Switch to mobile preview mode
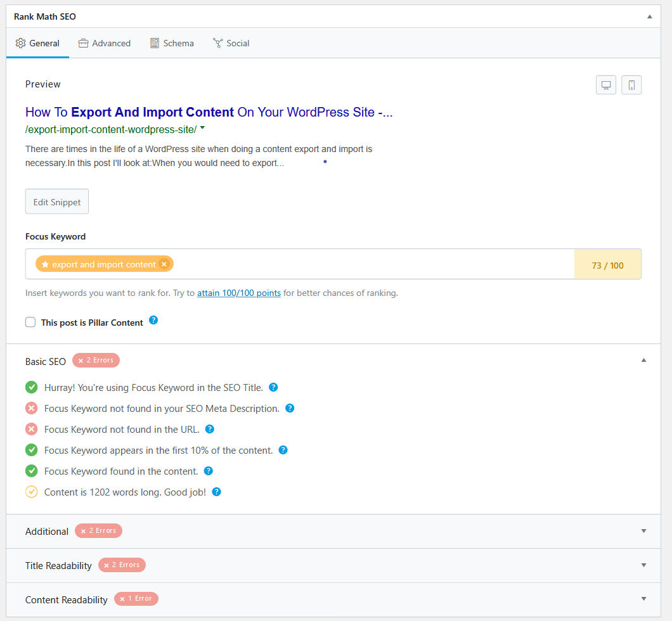 point(631,84)
